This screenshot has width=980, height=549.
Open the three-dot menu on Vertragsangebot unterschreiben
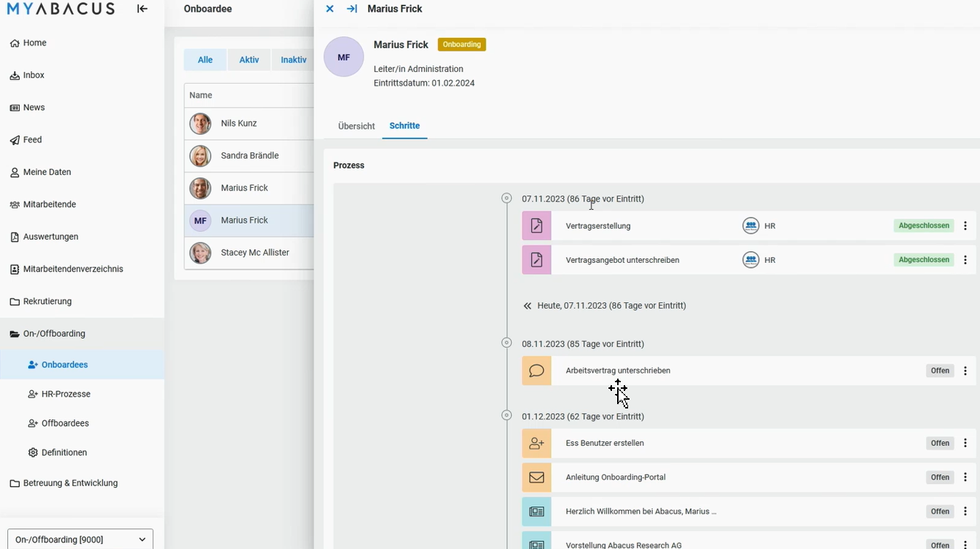[965, 259]
